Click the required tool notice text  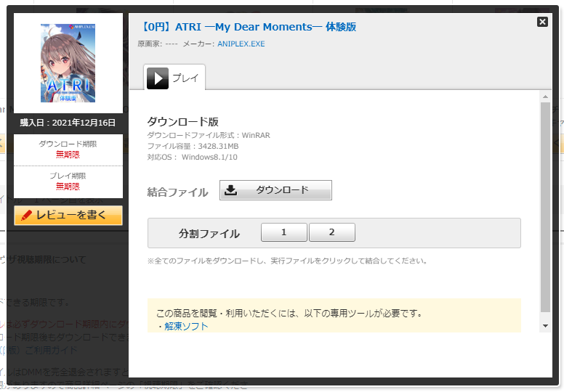[x=289, y=314]
